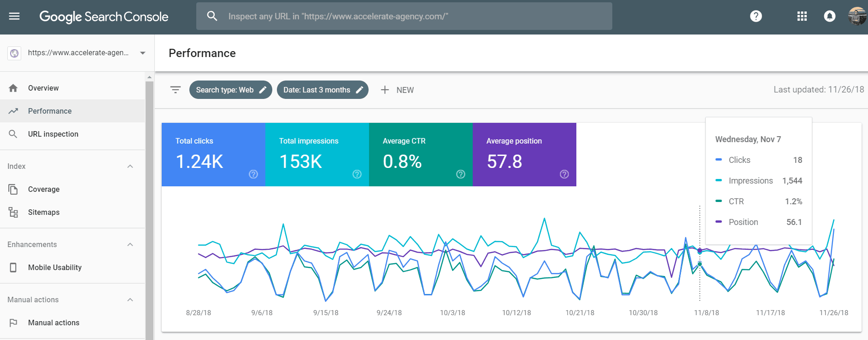Click the URL inspect search field
The image size is (868, 340).
pyautogui.click(x=415, y=17)
